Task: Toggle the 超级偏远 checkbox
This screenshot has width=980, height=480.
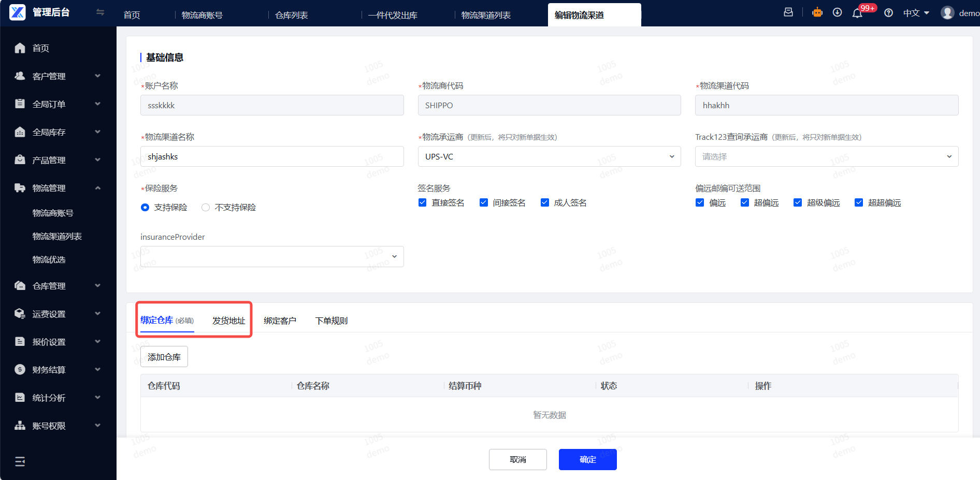Action: coord(798,202)
